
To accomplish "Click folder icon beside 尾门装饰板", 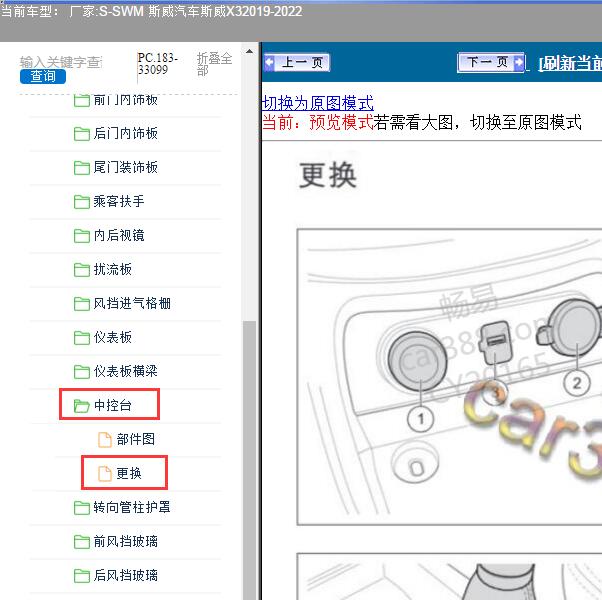I will [x=81, y=168].
